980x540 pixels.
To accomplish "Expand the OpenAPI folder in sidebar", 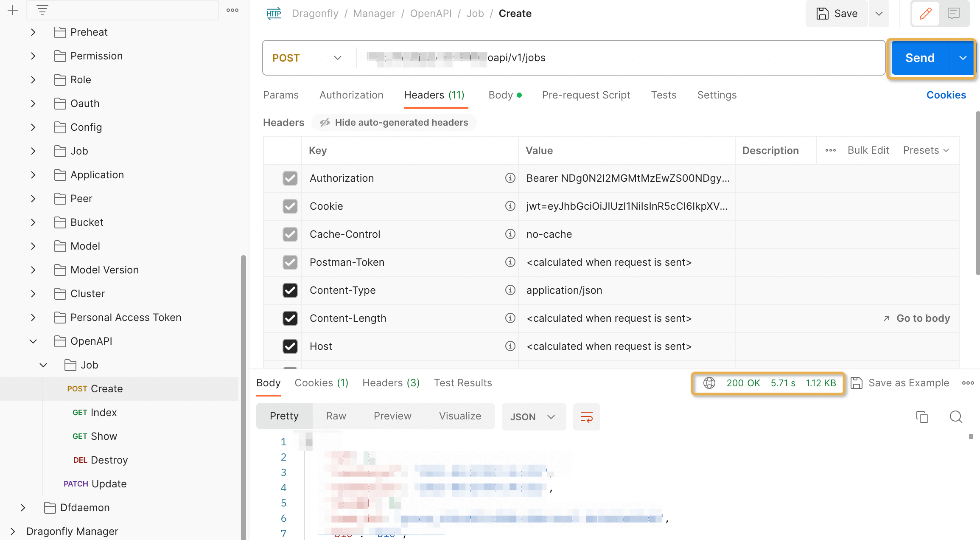I will click(x=33, y=340).
